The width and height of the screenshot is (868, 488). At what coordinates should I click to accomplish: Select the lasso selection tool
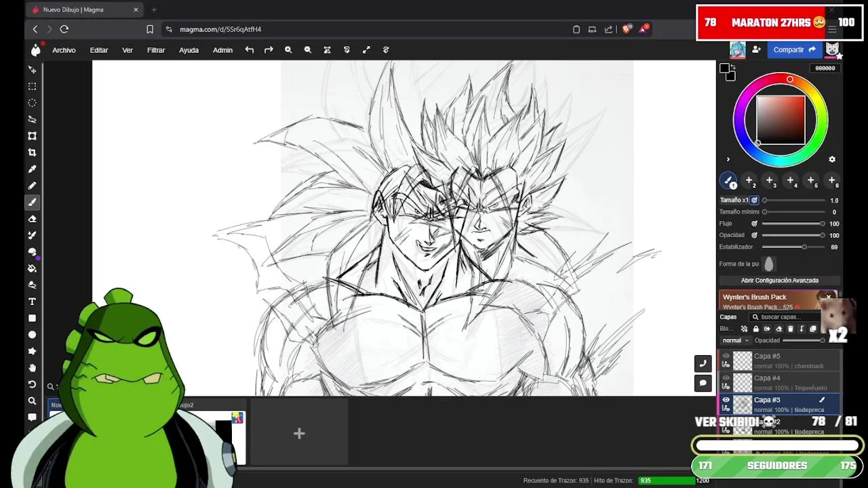(x=32, y=119)
